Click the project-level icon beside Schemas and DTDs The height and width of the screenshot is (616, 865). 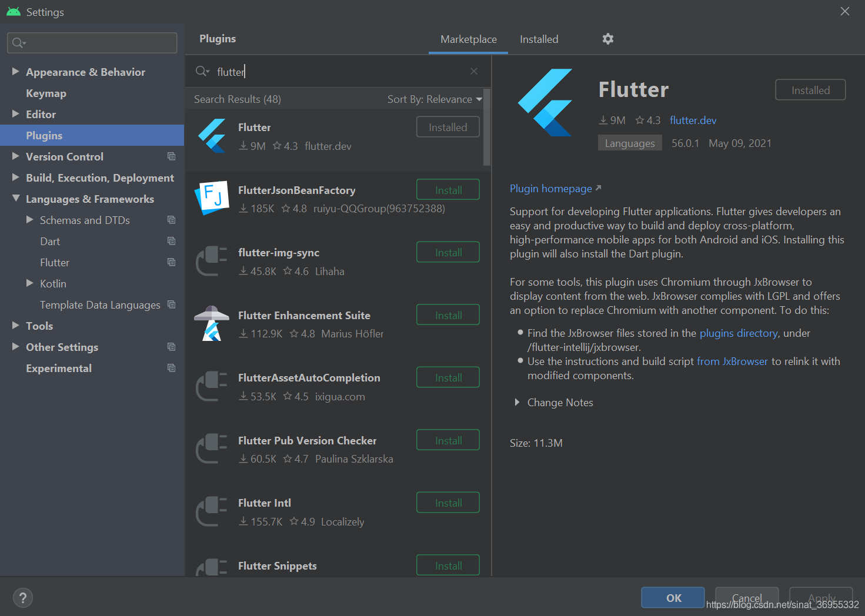point(171,220)
